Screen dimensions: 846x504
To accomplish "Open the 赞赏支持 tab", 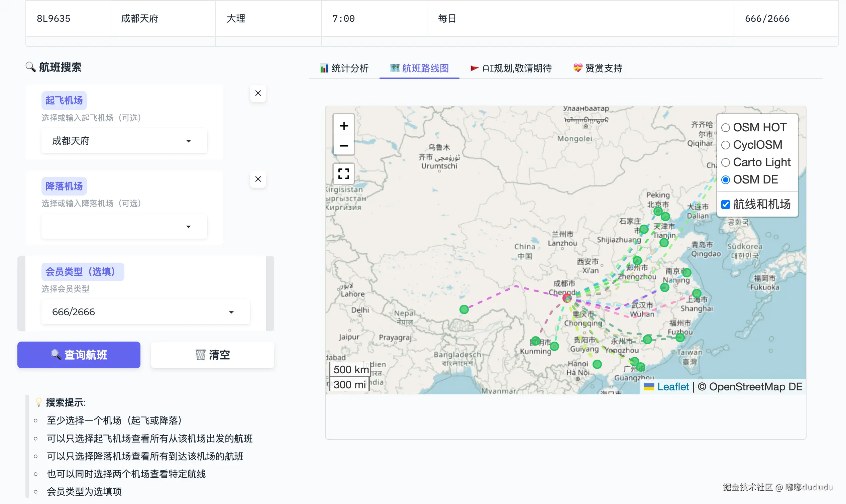I will pyautogui.click(x=598, y=68).
